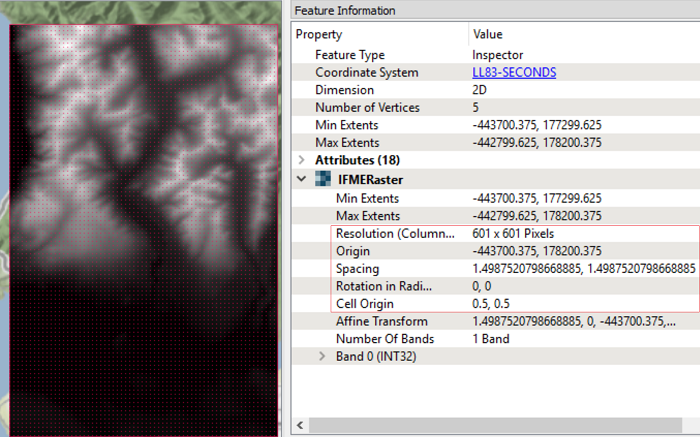Click the Value column header
700x437 pixels.
click(x=488, y=34)
